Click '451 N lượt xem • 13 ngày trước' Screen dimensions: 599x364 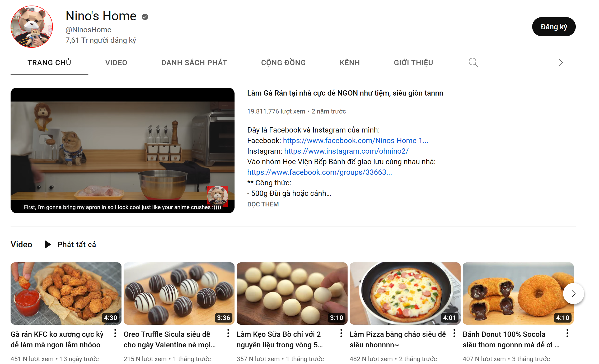pos(55,359)
